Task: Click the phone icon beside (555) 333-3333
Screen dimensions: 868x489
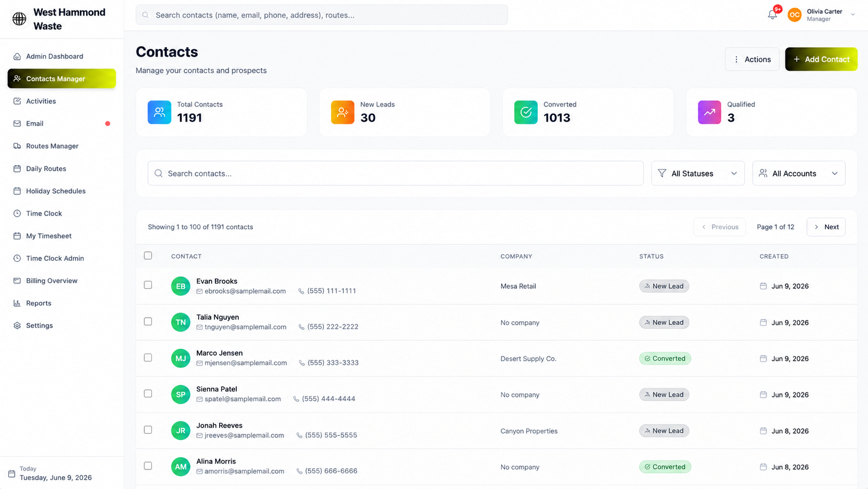Action: click(302, 363)
